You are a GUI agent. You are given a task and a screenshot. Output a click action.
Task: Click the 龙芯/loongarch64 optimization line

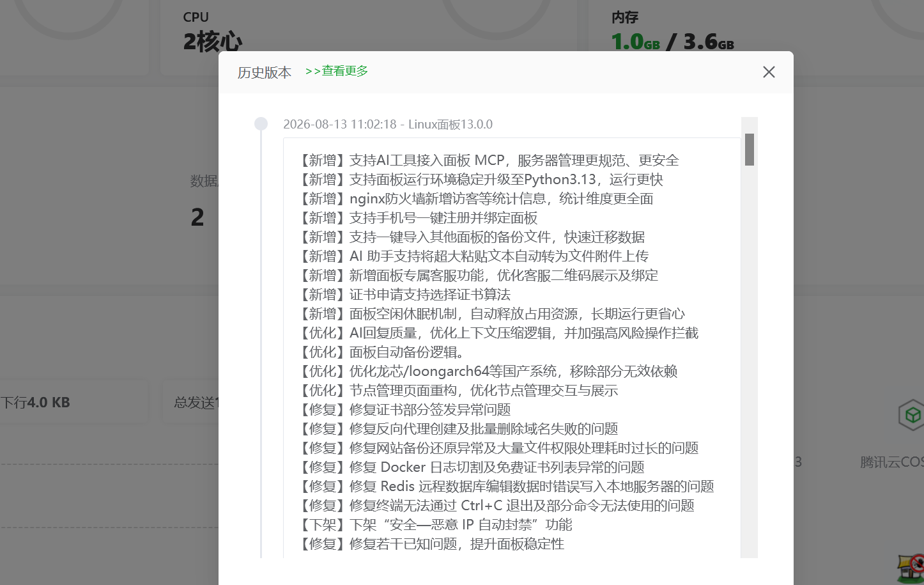tap(488, 371)
